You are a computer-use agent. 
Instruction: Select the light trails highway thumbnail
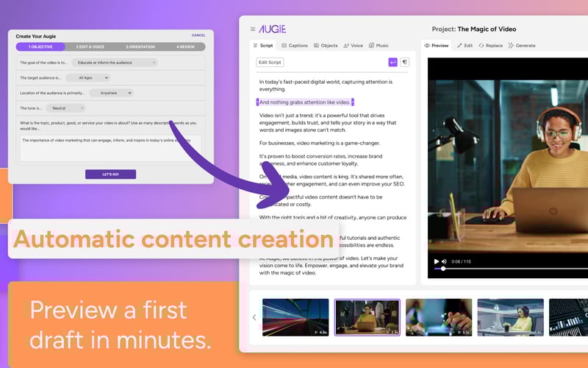coord(295,317)
